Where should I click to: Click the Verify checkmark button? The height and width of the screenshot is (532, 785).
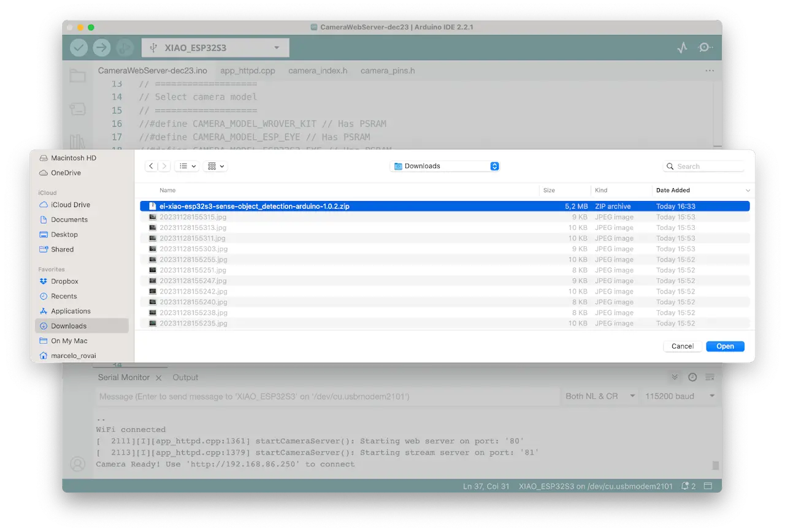[x=78, y=48]
